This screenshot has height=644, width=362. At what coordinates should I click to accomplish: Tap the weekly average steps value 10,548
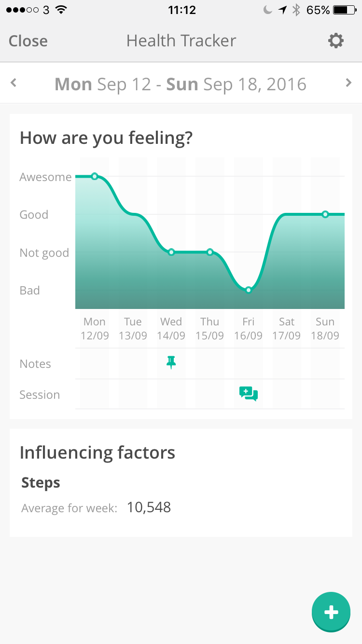pyautogui.click(x=149, y=507)
